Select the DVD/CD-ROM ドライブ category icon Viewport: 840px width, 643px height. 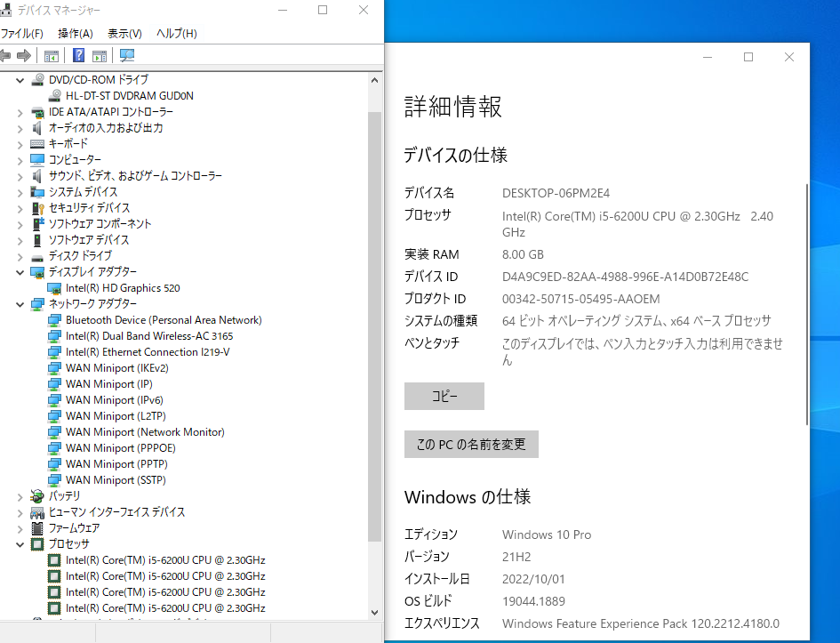click(37, 80)
